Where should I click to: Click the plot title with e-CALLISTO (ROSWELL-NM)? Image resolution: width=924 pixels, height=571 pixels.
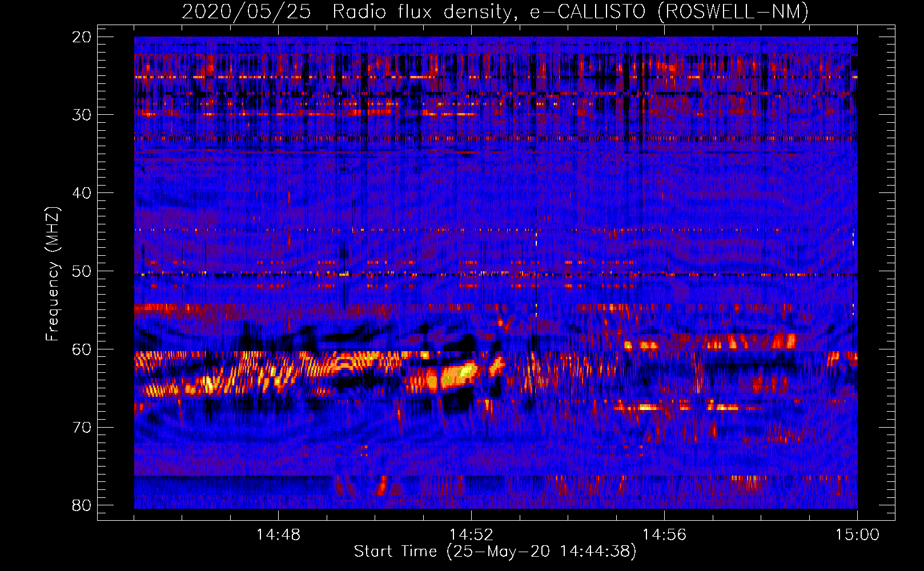pyautogui.click(x=495, y=11)
